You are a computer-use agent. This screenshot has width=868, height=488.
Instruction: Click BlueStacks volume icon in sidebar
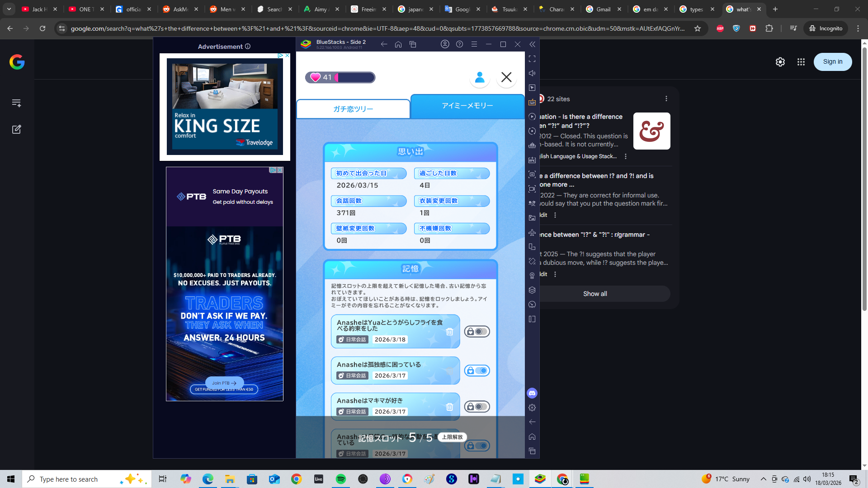[532, 73]
